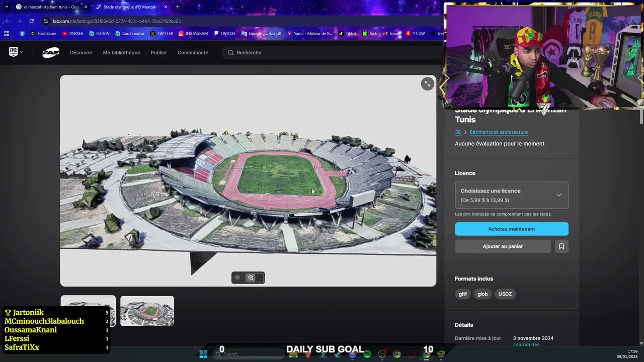Switch to the 'el menzah stadium tunis' tab
The image size is (644, 362).
coord(50,7)
